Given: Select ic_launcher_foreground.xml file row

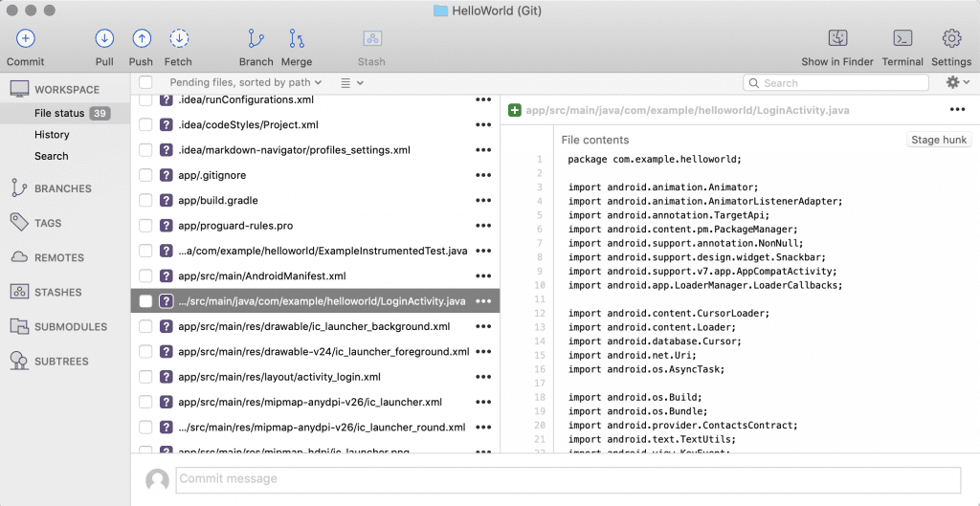Looking at the screenshot, I should click(x=315, y=352).
